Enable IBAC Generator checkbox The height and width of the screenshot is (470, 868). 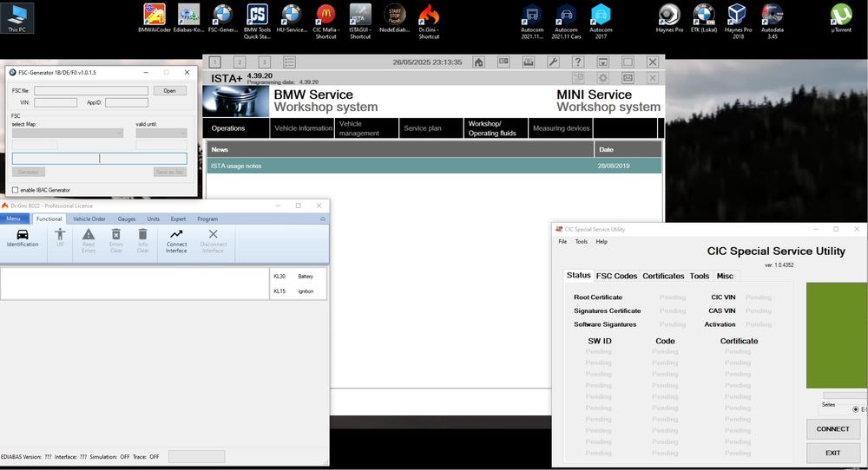coord(16,190)
